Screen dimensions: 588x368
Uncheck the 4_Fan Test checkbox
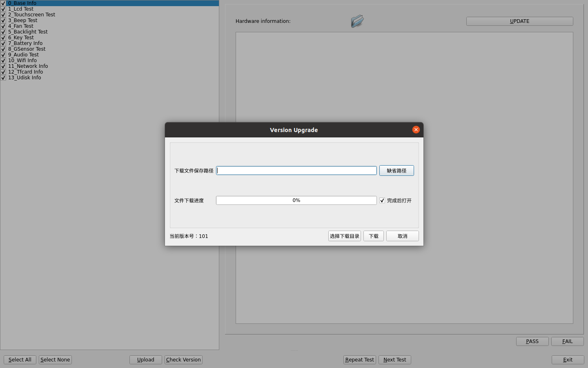click(x=3, y=26)
